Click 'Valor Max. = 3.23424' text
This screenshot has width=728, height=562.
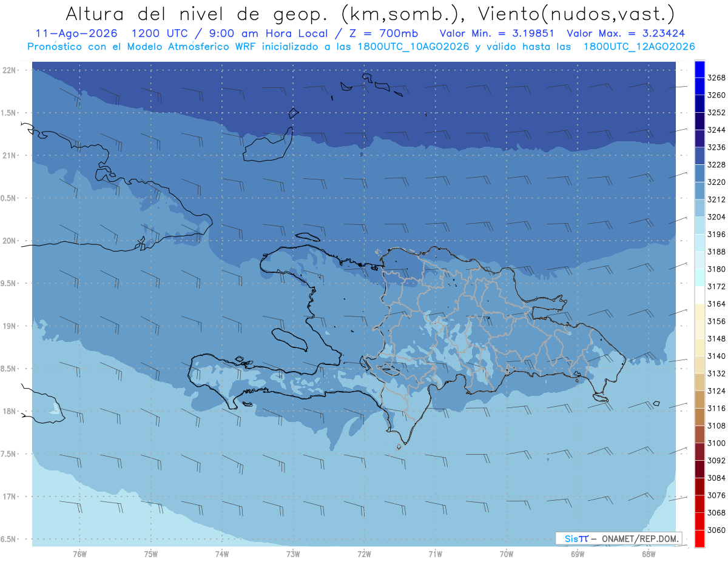point(626,33)
